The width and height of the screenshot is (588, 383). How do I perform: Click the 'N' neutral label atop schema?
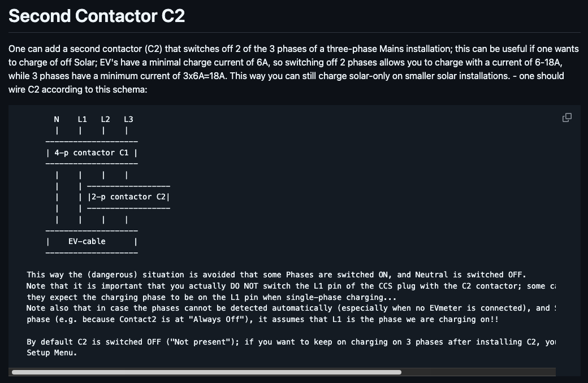[57, 120]
